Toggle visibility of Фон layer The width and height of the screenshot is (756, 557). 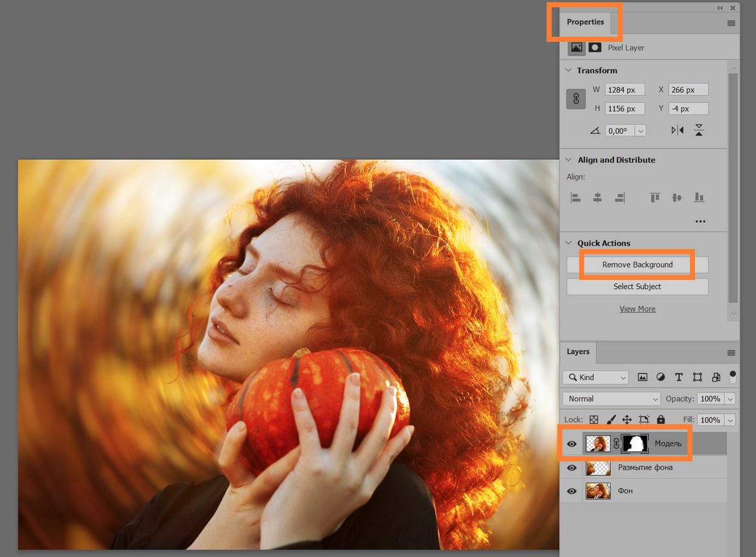(572, 491)
